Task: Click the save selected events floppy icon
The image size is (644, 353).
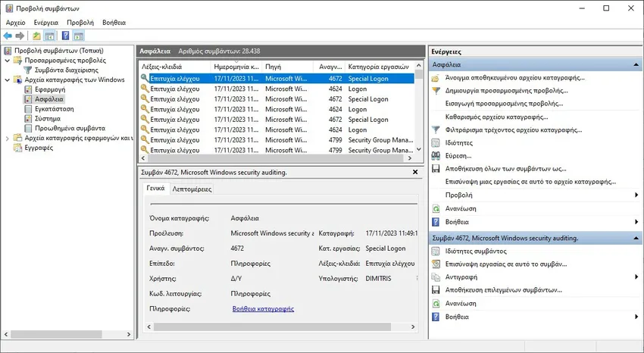Action: (436, 290)
